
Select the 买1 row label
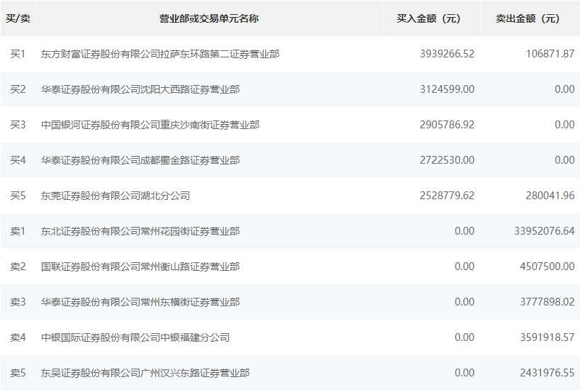[x=18, y=54]
